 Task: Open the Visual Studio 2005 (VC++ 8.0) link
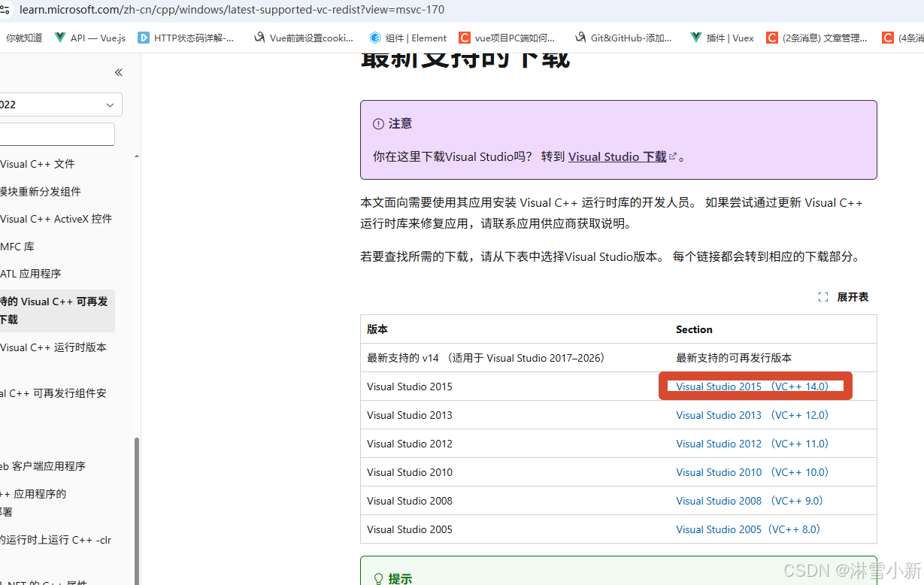(747, 529)
